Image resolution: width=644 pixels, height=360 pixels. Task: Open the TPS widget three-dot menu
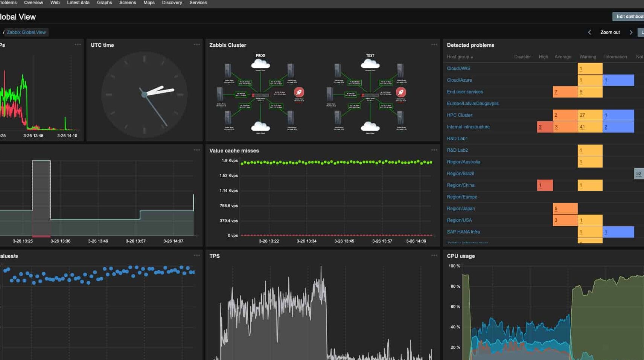[x=434, y=255]
